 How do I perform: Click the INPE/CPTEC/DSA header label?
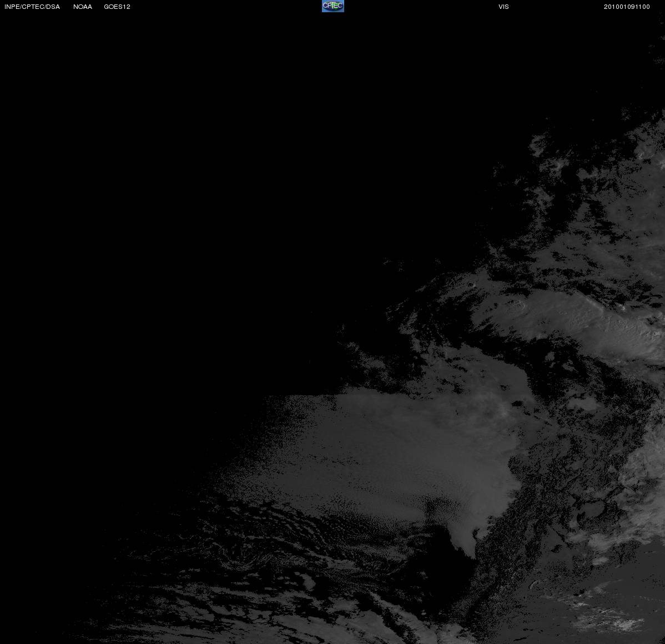pos(32,7)
